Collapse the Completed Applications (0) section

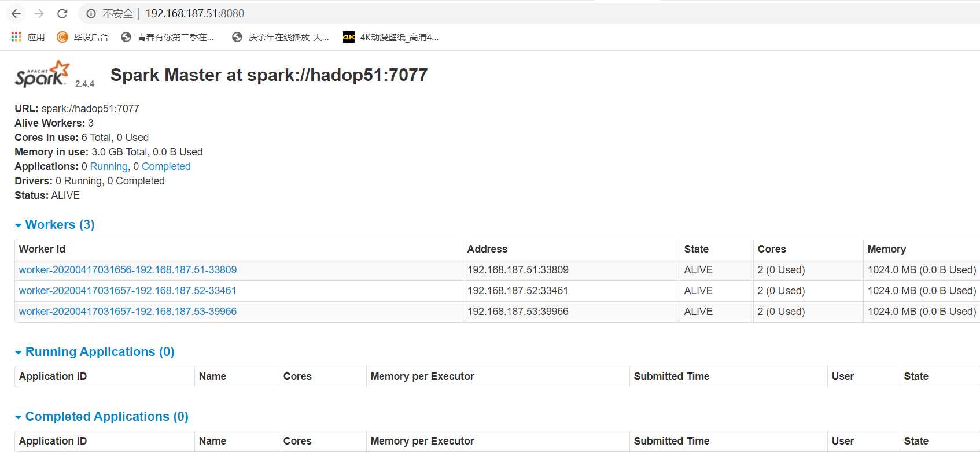click(x=101, y=416)
